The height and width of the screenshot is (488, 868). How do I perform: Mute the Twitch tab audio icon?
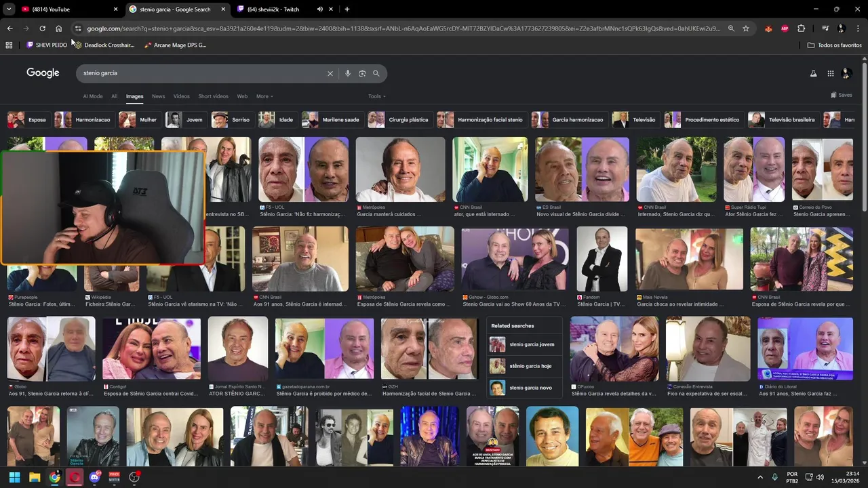click(x=320, y=9)
